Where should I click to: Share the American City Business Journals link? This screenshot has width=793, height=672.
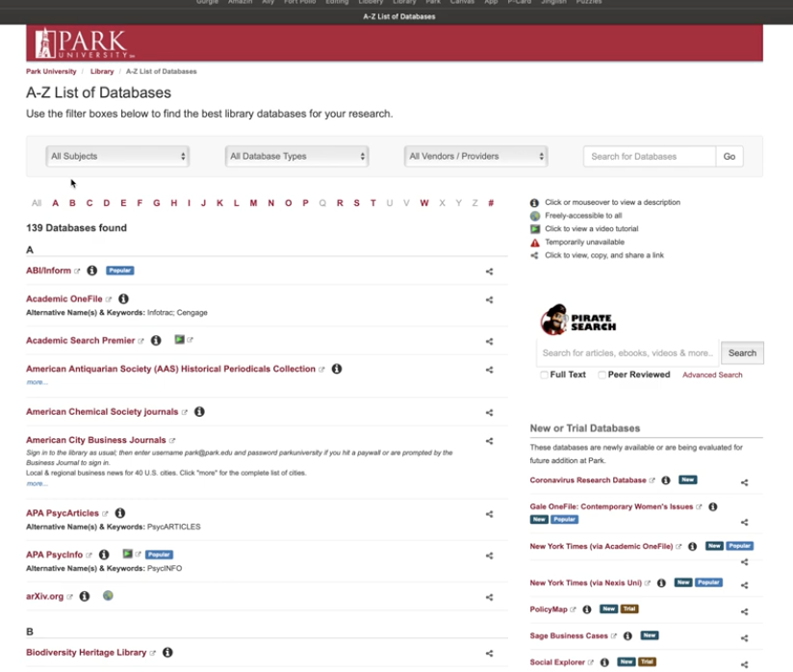(489, 441)
